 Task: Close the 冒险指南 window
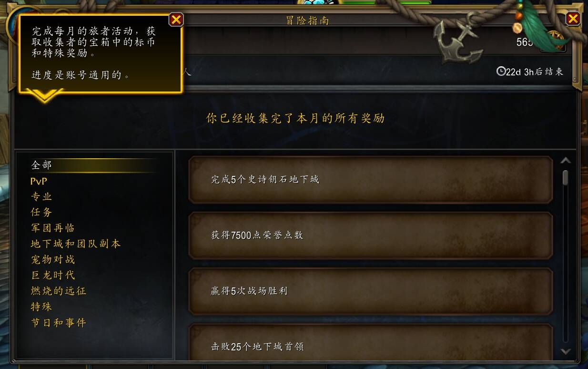coord(573,19)
